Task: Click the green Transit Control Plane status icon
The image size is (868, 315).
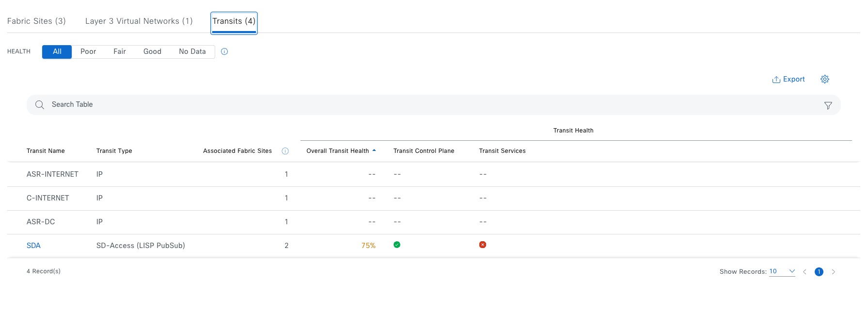Action: (x=397, y=245)
